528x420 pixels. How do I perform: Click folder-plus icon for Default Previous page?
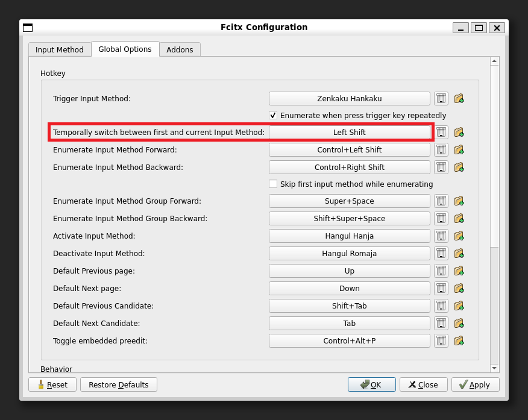pyautogui.click(x=459, y=271)
